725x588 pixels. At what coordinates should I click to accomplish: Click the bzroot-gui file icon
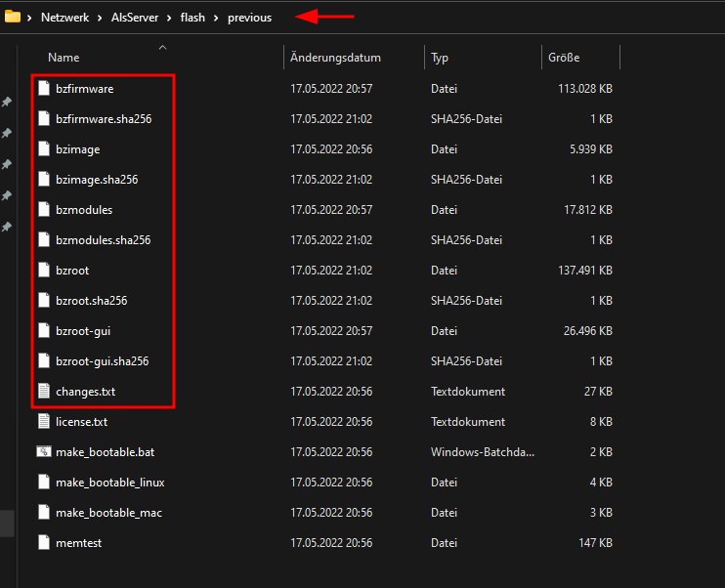tap(44, 330)
